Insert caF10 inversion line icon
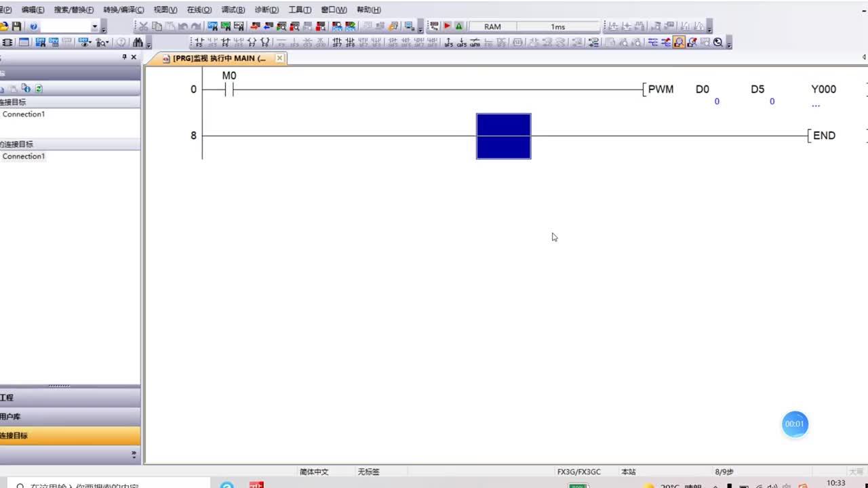This screenshot has height=488, width=868. [x=475, y=42]
